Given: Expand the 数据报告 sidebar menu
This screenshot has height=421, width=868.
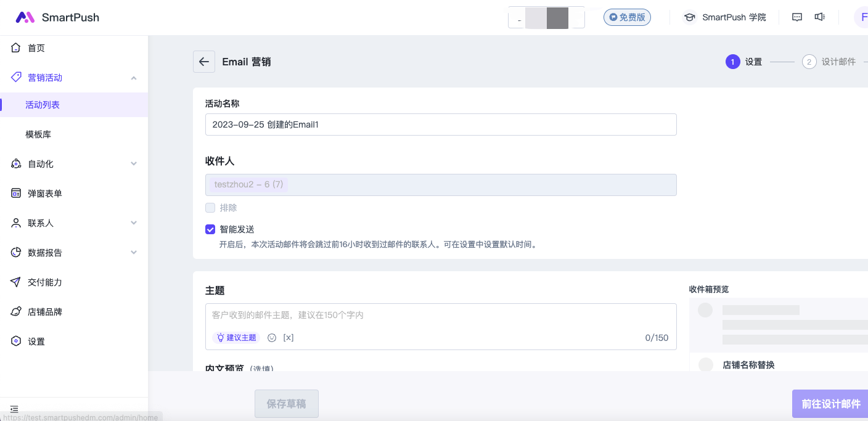Looking at the screenshot, I should click(134, 253).
